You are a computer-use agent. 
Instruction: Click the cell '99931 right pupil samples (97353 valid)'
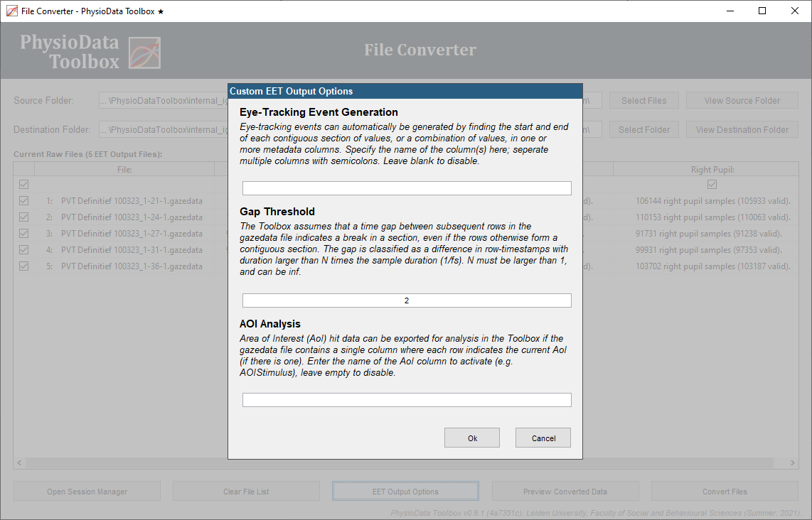click(x=708, y=250)
